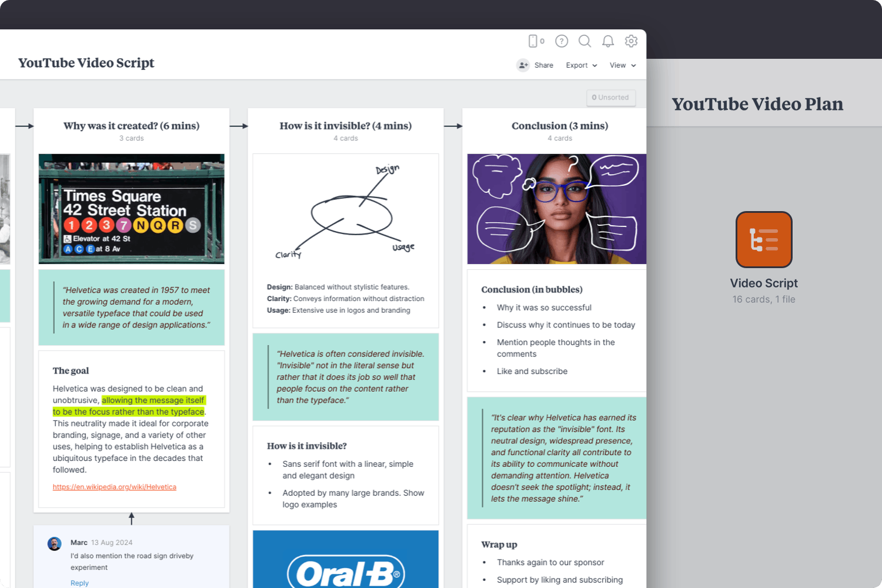
Task: Click the Like and subscribe bullet
Action: 532,372
